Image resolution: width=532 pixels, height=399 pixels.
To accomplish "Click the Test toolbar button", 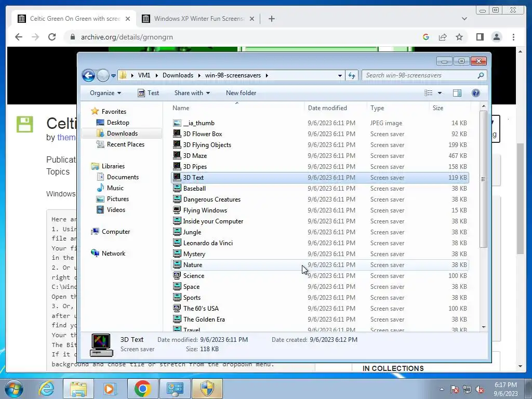I will 149,93.
